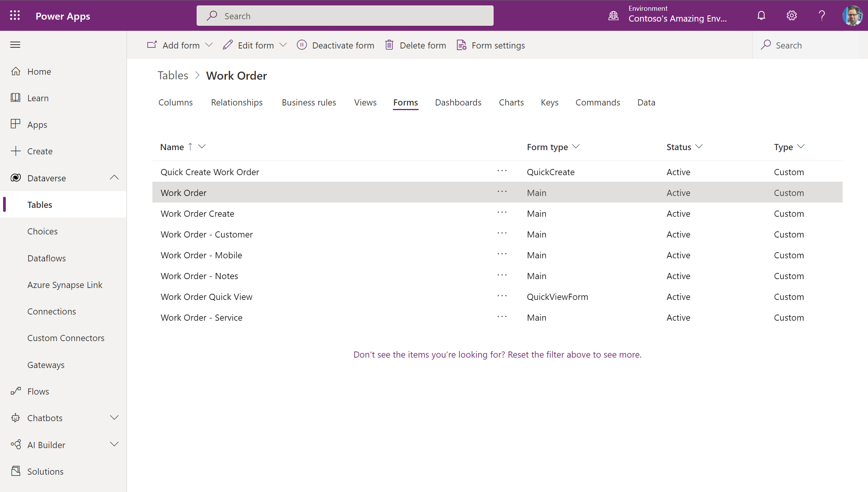Click the Chatbots robot icon
The width and height of the screenshot is (868, 492).
(x=15, y=418)
